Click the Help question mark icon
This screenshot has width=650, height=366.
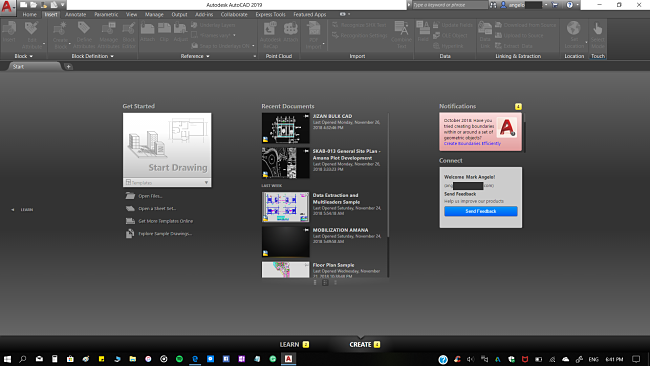570,5
